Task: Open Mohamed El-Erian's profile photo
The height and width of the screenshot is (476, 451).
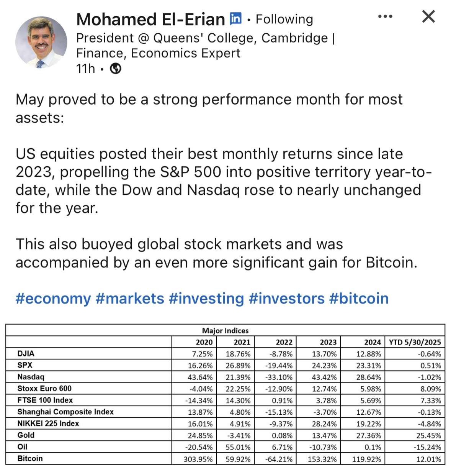Action: tap(41, 42)
